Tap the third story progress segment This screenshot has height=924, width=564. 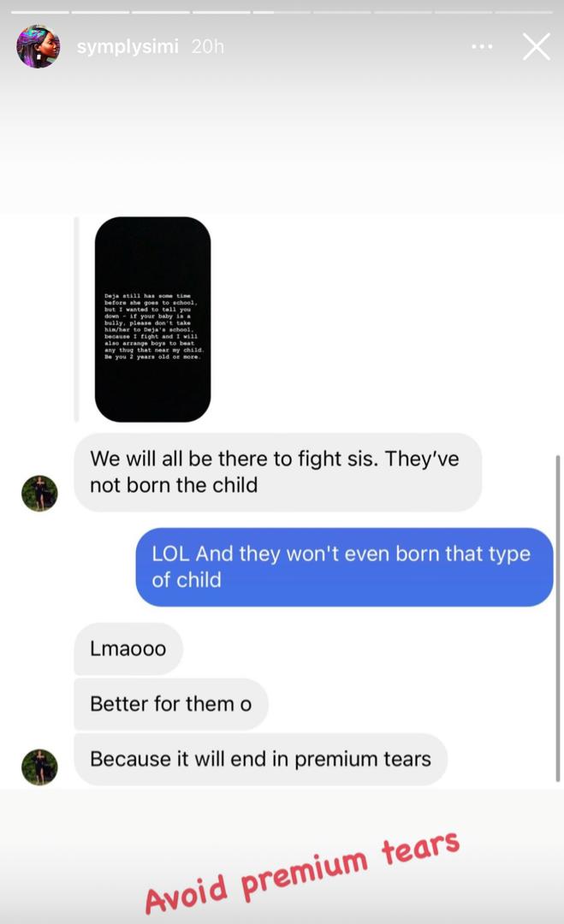[161, 12]
